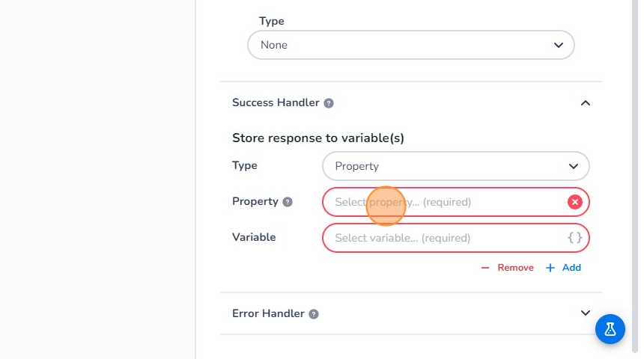Click the Error Handler heading
Image resolution: width=644 pixels, height=359 pixels.
[x=268, y=314]
